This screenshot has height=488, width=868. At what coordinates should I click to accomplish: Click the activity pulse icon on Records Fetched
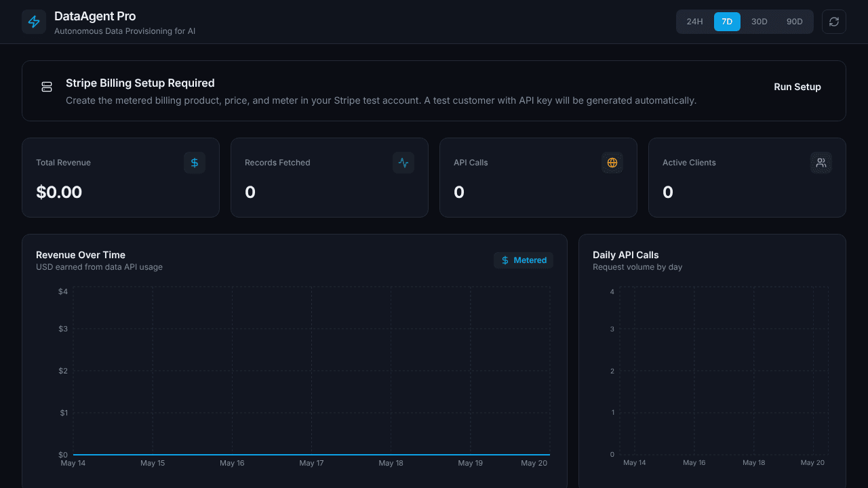(x=403, y=163)
